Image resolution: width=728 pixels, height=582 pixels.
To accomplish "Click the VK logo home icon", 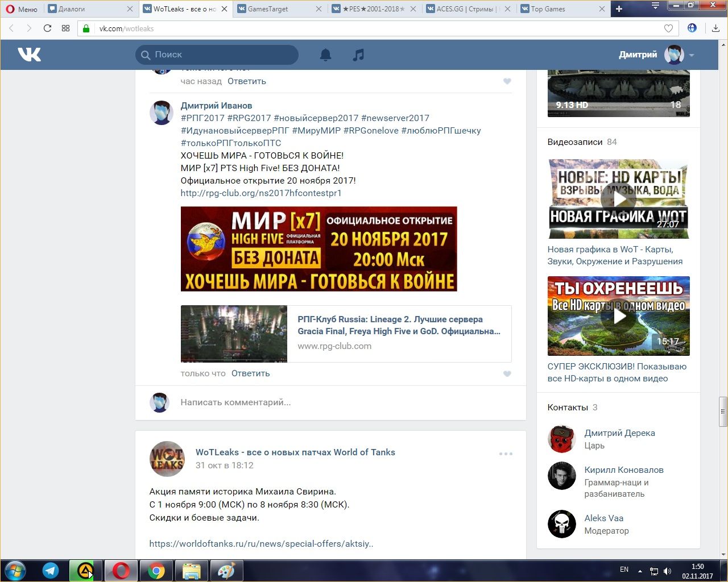I will coord(30,55).
